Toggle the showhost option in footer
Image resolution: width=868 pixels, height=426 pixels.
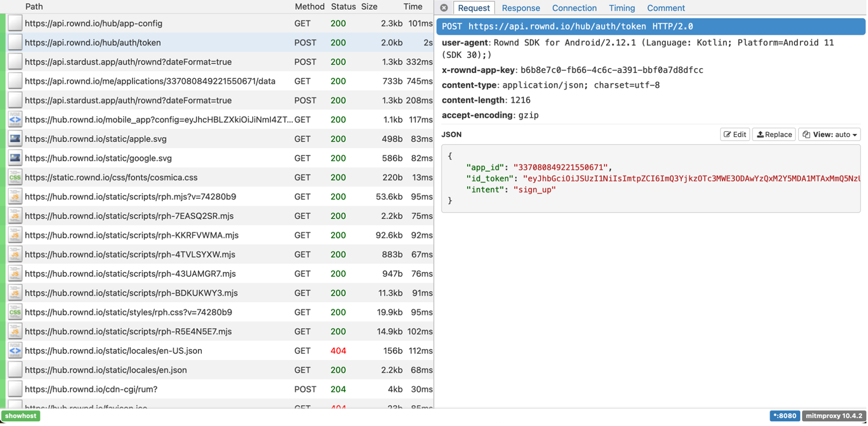[21, 416]
